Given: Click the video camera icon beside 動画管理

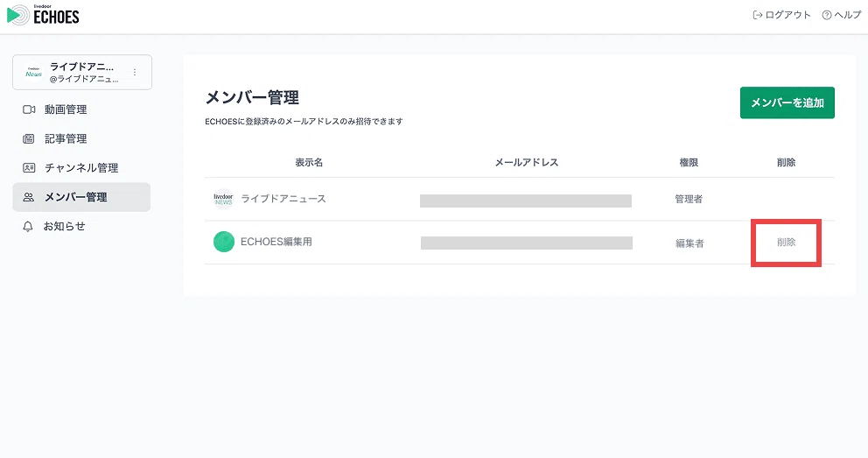Looking at the screenshot, I should click(29, 109).
